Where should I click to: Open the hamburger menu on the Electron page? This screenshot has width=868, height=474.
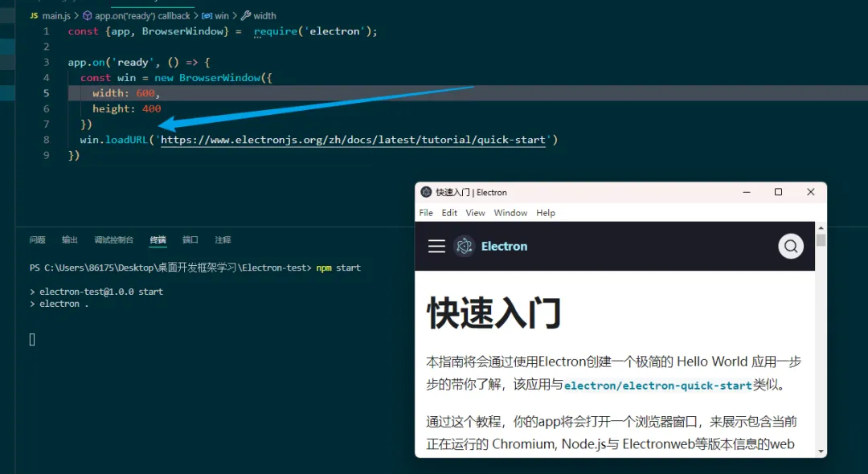[436, 246]
